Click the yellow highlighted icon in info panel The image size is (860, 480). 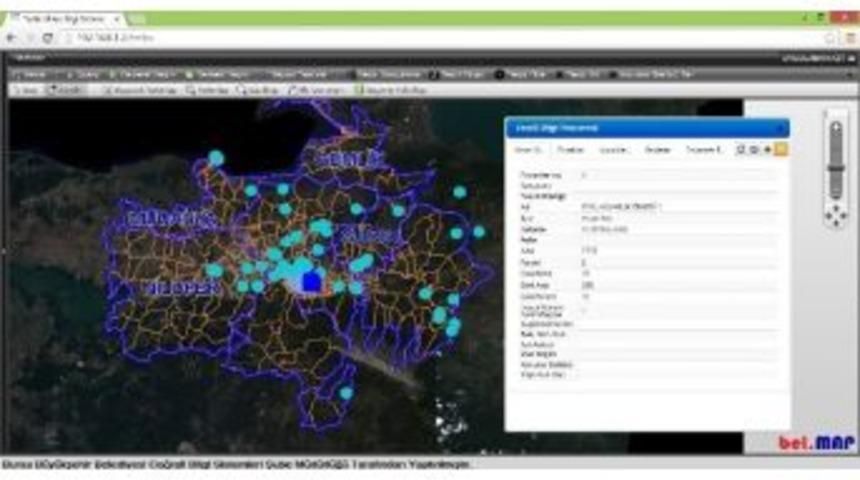(780, 150)
